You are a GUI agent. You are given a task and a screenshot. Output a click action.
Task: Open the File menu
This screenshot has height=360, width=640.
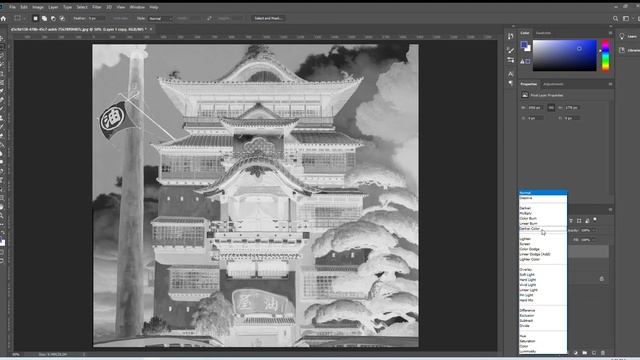pyautogui.click(x=12, y=7)
